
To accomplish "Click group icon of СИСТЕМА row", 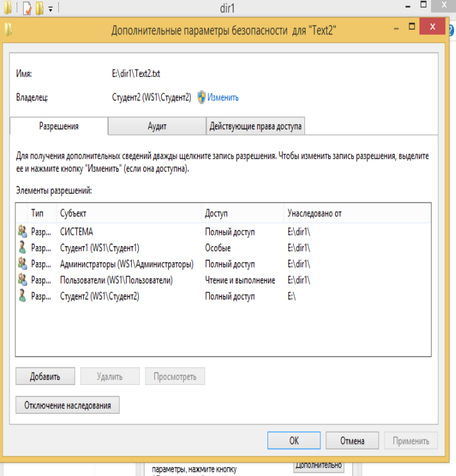I will [22, 232].
